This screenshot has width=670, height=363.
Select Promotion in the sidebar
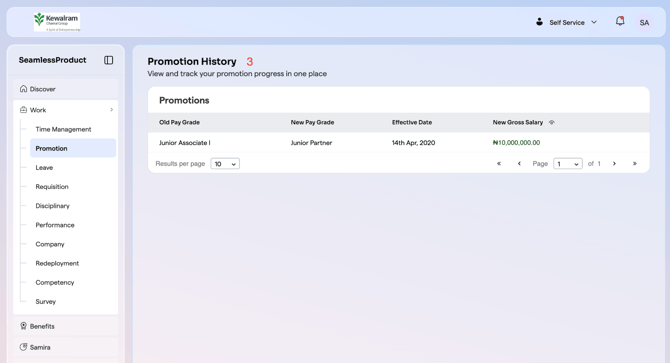point(73,148)
